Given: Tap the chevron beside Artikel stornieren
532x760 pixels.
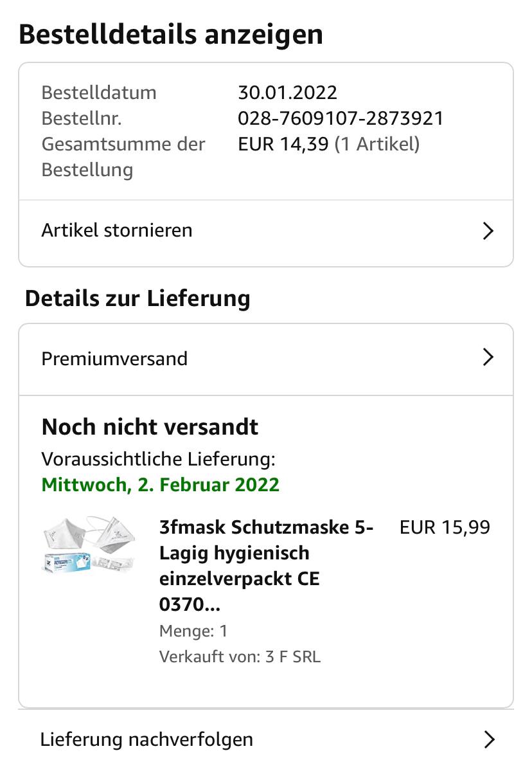Looking at the screenshot, I should coord(488,231).
